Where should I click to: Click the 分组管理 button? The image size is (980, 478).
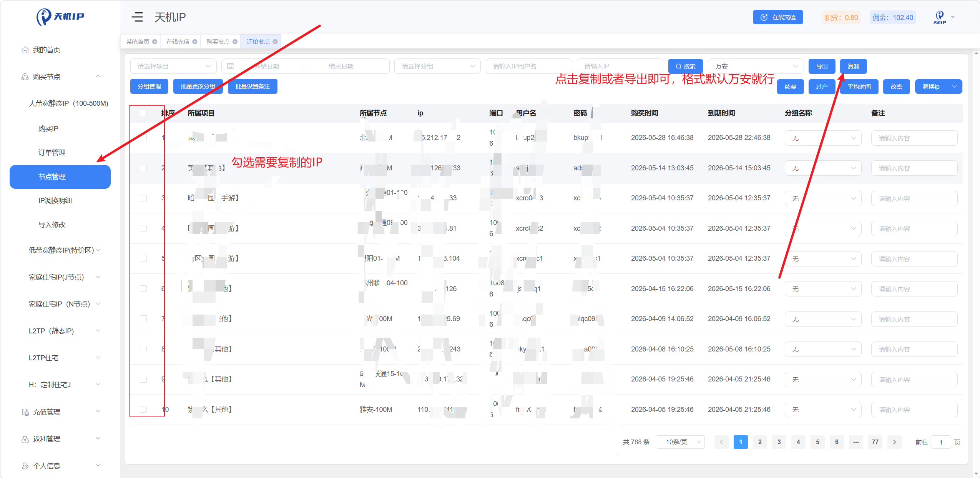[149, 87]
